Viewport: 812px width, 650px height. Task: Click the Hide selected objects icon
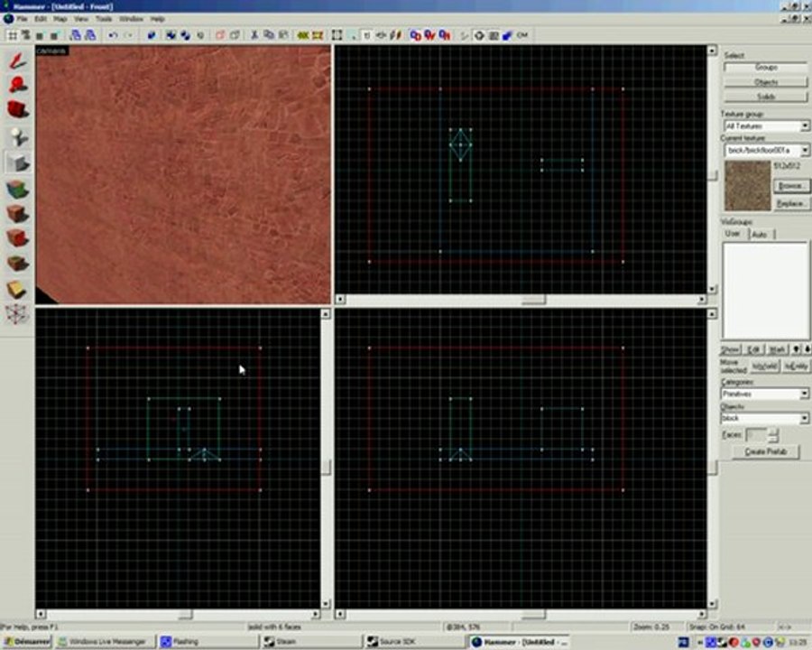point(220,35)
